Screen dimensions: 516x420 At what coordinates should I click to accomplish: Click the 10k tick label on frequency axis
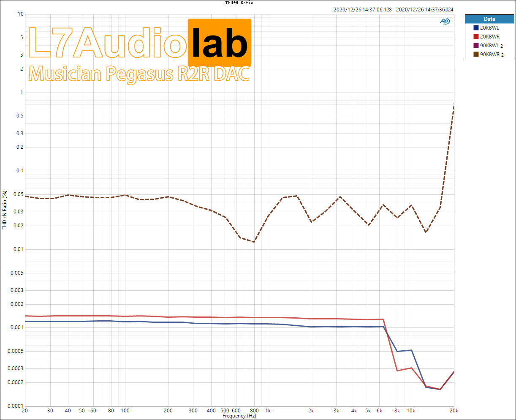[411, 410]
